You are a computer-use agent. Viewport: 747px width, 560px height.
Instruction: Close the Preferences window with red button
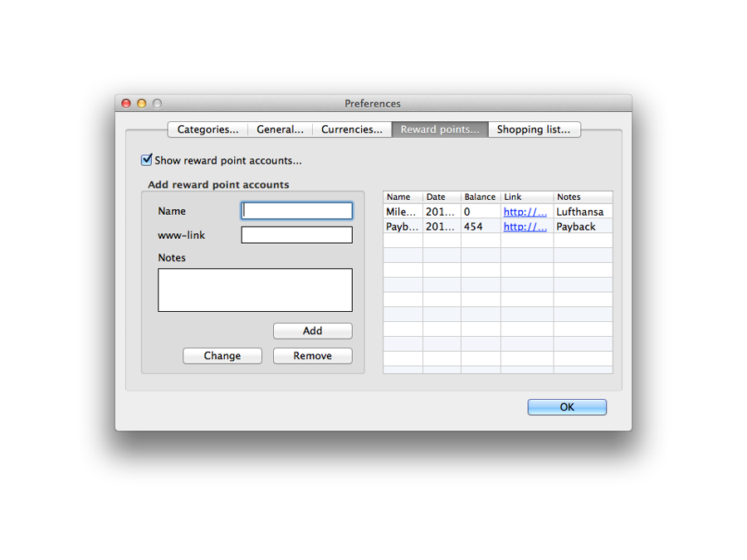pyautogui.click(x=126, y=104)
